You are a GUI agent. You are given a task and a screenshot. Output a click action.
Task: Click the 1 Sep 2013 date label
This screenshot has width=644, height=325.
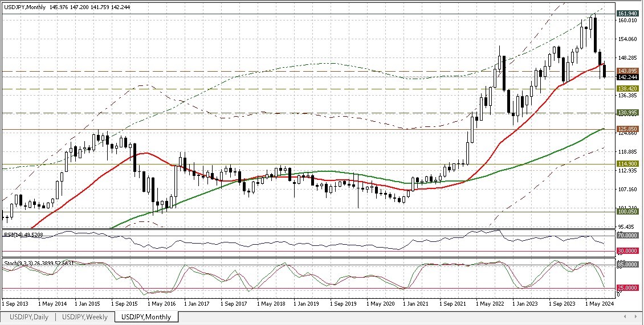15,304
